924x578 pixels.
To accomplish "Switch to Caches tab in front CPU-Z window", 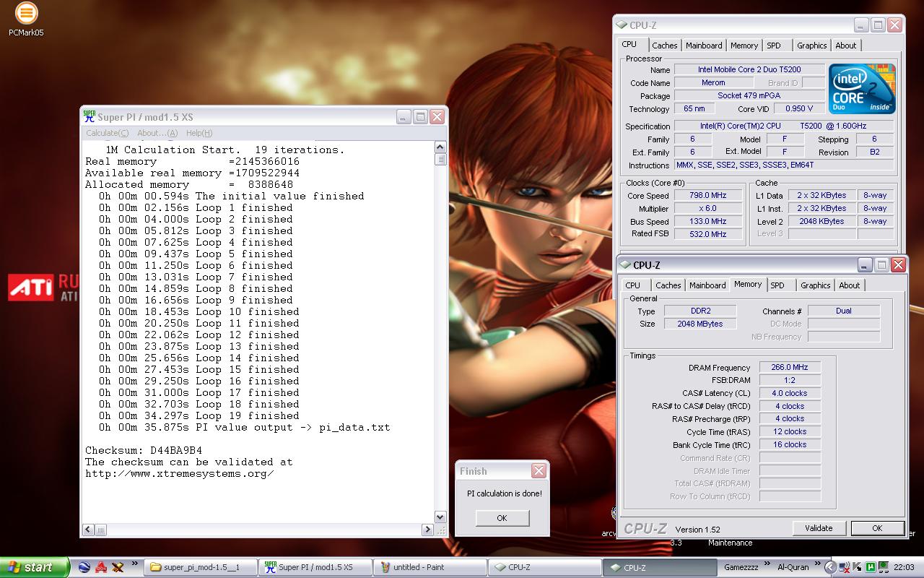I will (x=668, y=285).
